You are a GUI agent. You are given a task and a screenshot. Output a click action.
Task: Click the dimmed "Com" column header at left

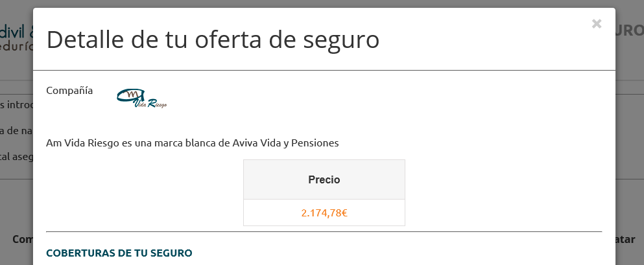23,239
